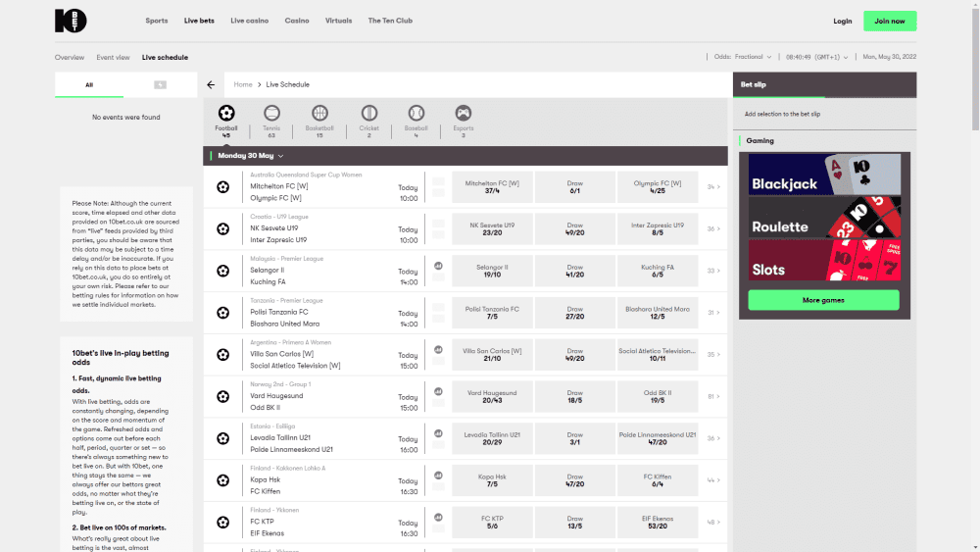This screenshot has height=552, width=980.
Task: Click stats icon for Selangor II match
Action: (439, 266)
